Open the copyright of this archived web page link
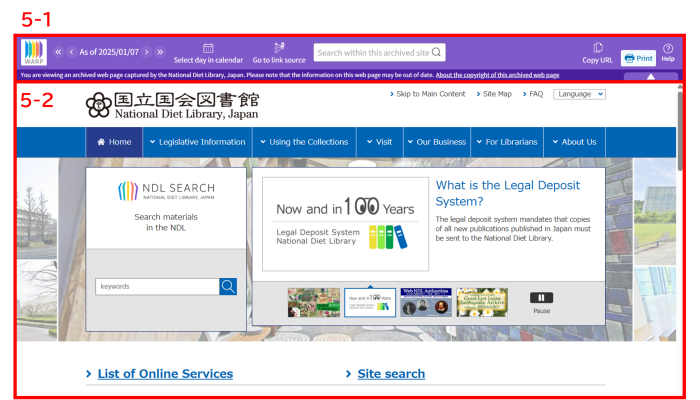This screenshot has width=700, height=400. pyautogui.click(x=497, y=75)
